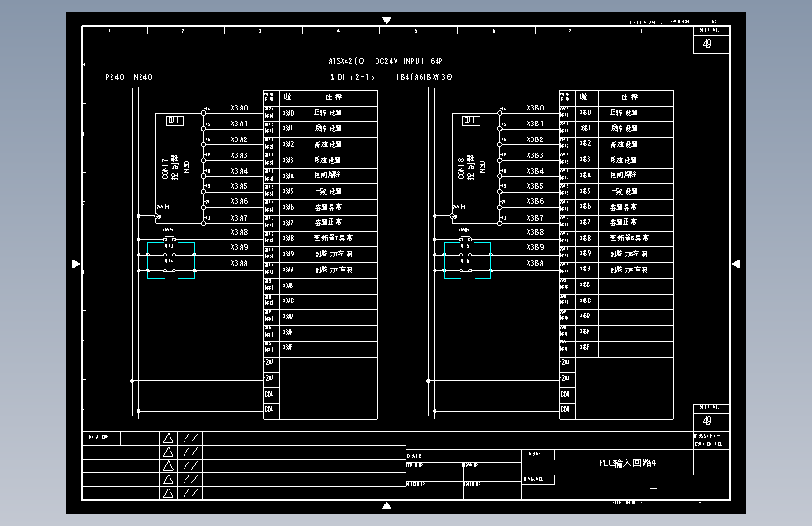The height and width of the screenshot is (526, 812).
Task: Click the right edge center-mark arrow
Action: point(736,264)
